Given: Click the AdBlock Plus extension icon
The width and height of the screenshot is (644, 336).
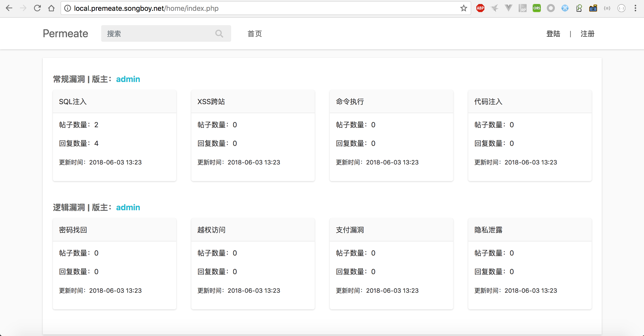Looking at the screenshot, I should pos(480,8).
